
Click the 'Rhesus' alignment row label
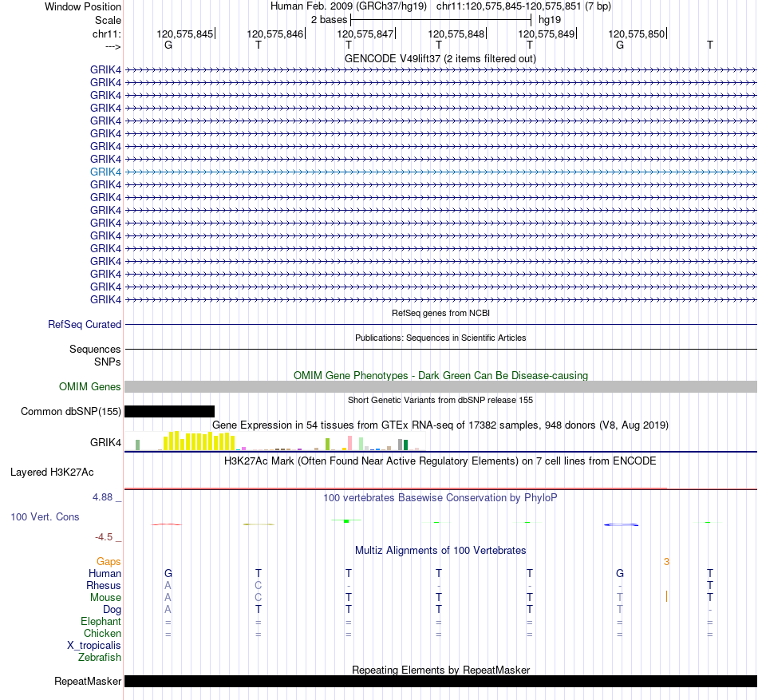pyautogui.click(x=104, y=585)
